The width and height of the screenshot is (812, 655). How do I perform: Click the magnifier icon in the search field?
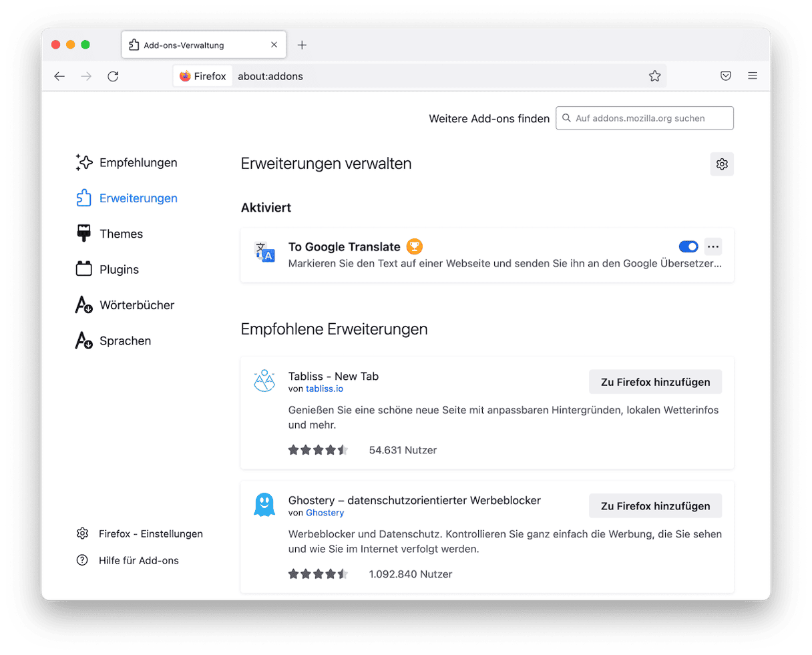(x=566, y=118)
